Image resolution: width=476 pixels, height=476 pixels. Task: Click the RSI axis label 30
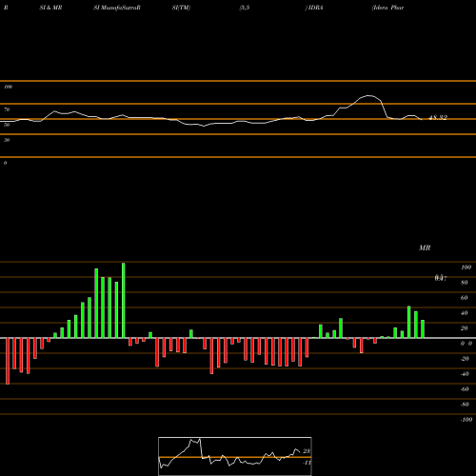tap(7, 140)
